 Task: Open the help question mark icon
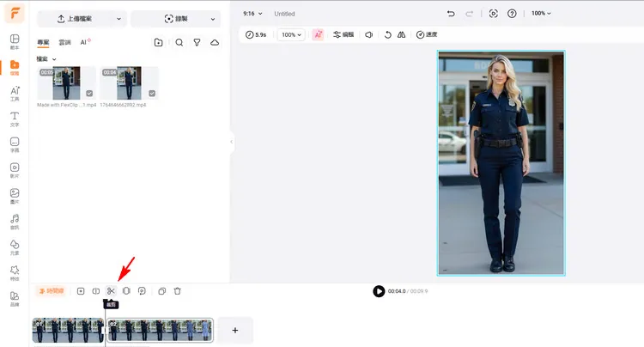click(x=513, y=14)
